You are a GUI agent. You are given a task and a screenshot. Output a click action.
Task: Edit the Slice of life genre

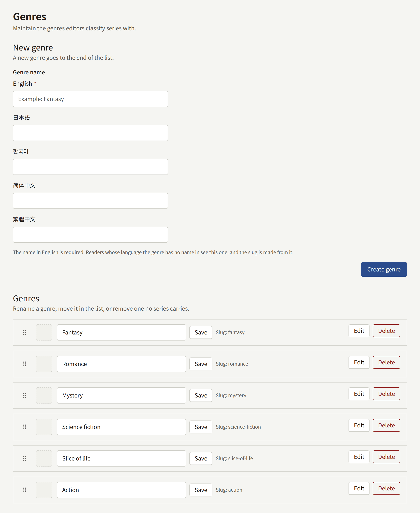[x=359, y=457]
